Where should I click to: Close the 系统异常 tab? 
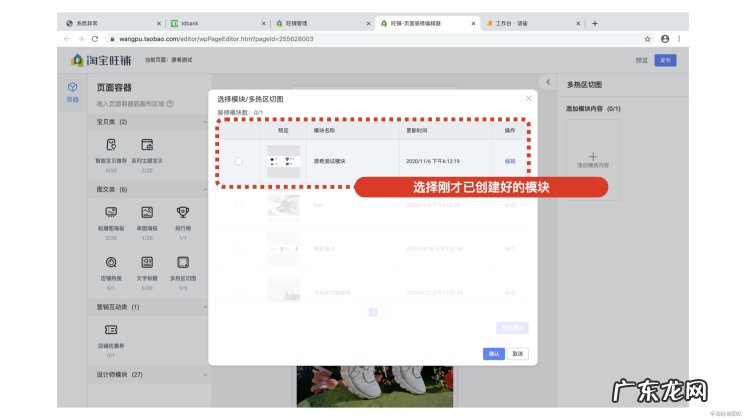pos(159,23)
